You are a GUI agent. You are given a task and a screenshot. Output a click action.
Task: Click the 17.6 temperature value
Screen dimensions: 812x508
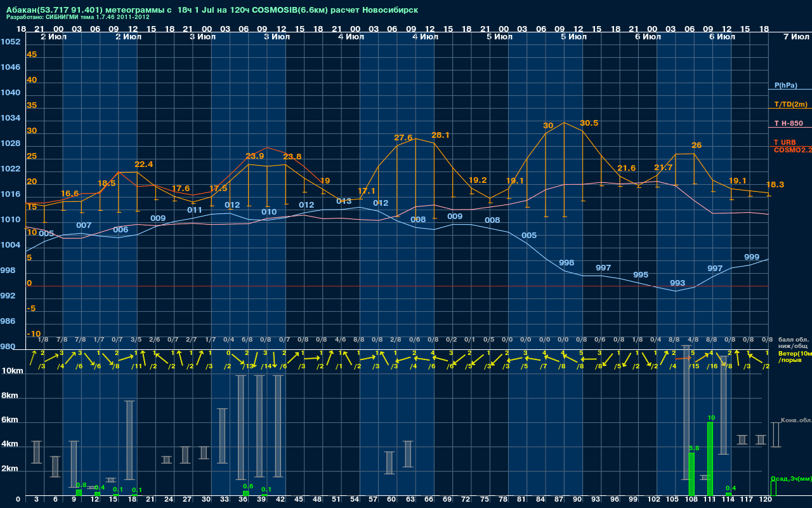click(x=181, y=189)
